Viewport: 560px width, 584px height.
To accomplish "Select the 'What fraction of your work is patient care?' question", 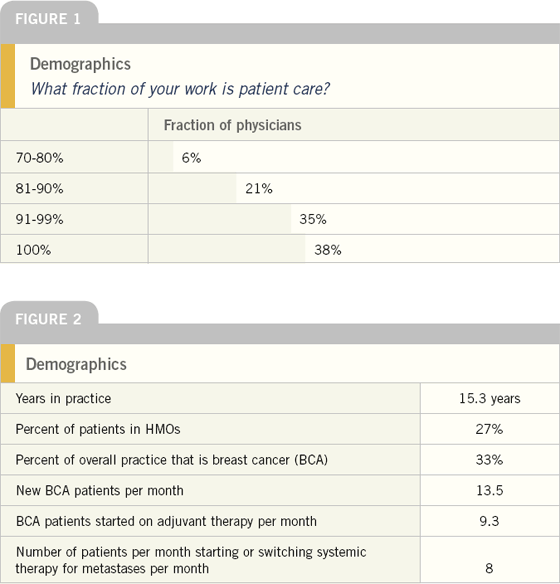I will point(180,89).
